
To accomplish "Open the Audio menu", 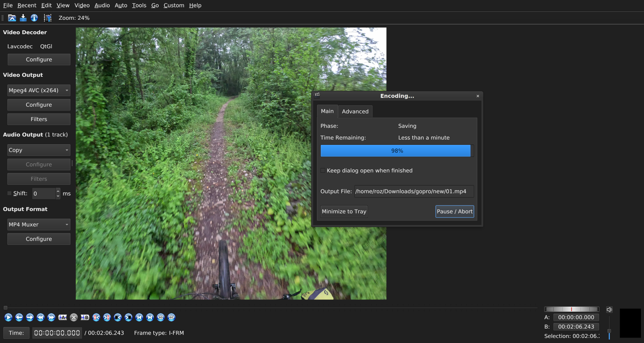I will [x=102, y=5].
